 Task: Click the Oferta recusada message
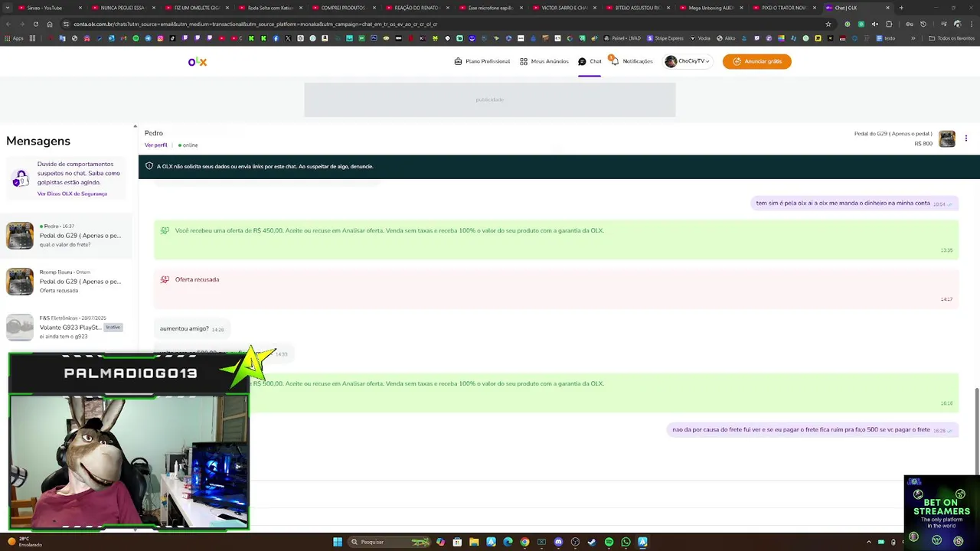click(557, 288)
